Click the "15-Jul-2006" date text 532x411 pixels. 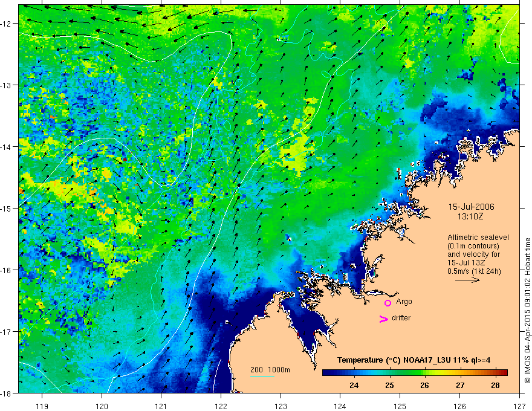pos(472,207)
